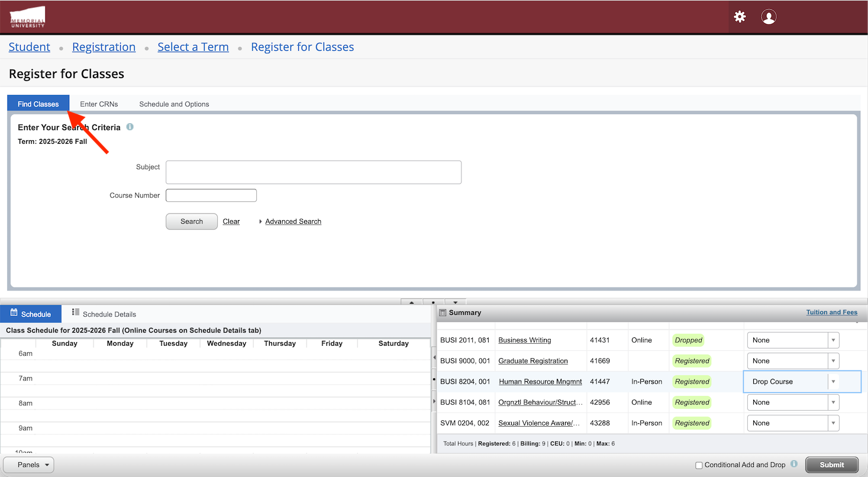Click the Memorial University logo

tap(27, 17)
